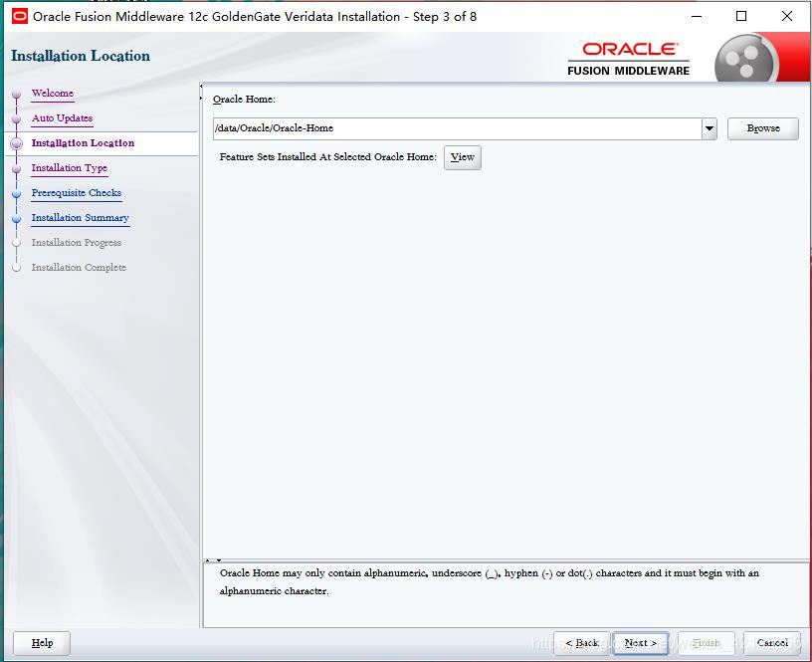812x662 pixels.
Task: View feature sets installed at Oracle Home
Action: [463, 157]
